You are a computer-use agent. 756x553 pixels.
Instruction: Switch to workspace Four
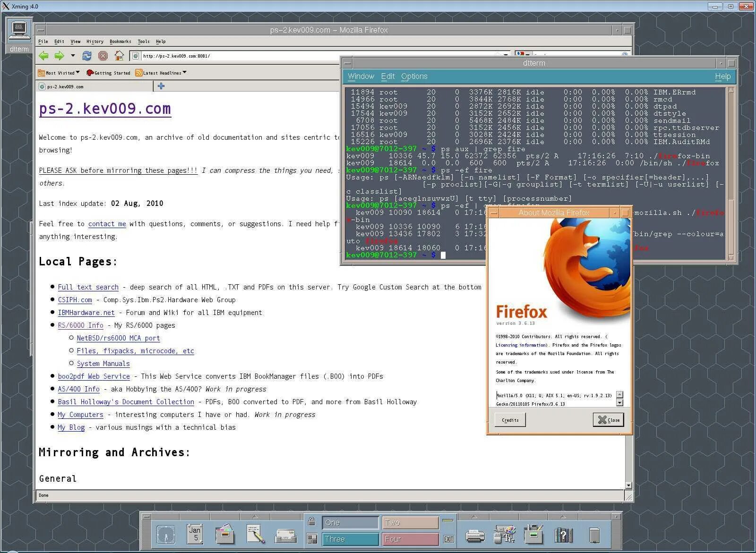point(410,539)
